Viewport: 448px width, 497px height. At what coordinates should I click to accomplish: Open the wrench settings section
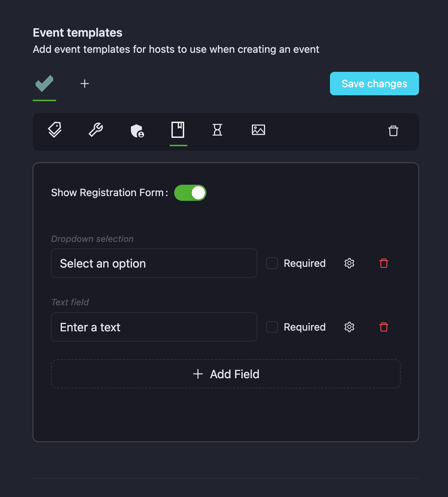coord(96,130)
